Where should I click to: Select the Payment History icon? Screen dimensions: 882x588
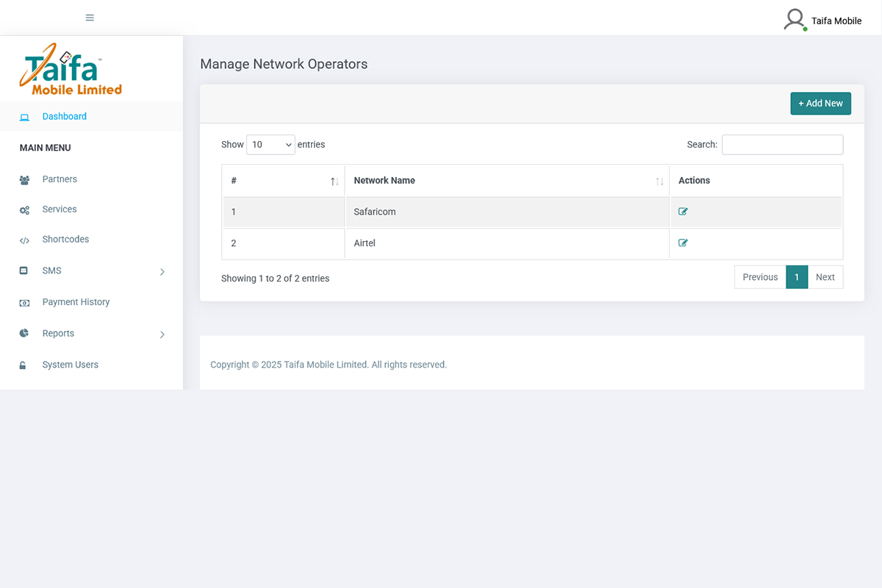25,301
